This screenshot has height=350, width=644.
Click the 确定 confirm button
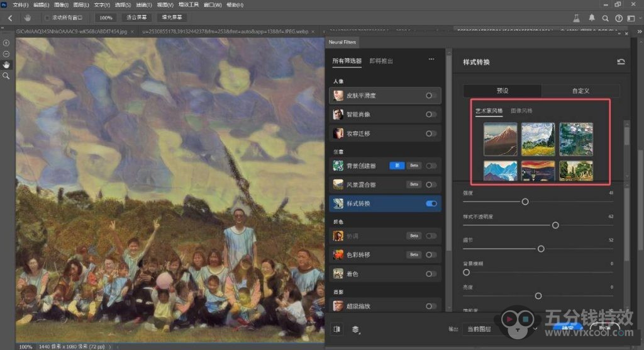(x=568, y=328)
